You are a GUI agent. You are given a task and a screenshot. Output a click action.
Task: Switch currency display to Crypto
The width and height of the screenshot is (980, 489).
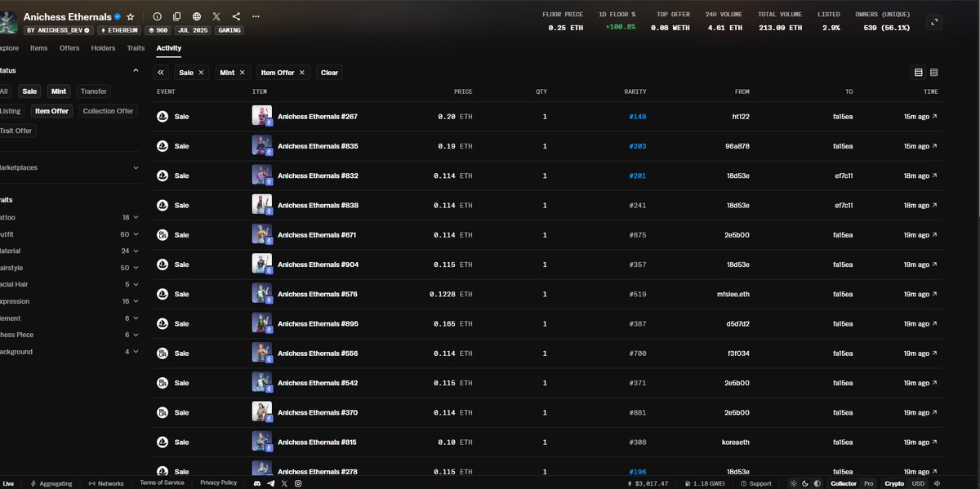(894, 483)
